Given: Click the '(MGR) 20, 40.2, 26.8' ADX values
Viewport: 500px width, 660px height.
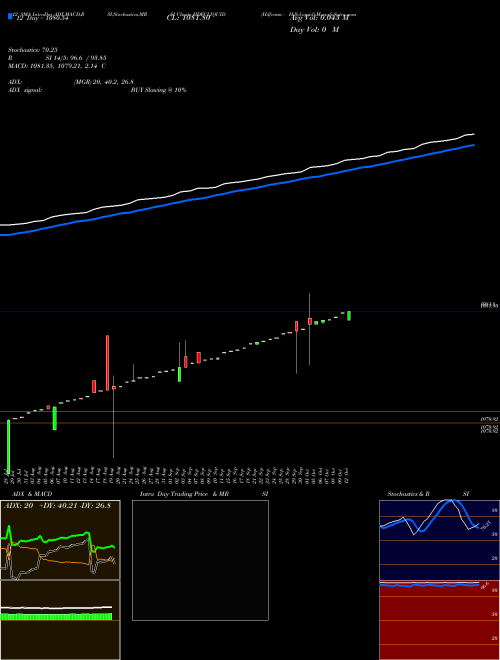Looking at the screenshot, I should [104, 82].
